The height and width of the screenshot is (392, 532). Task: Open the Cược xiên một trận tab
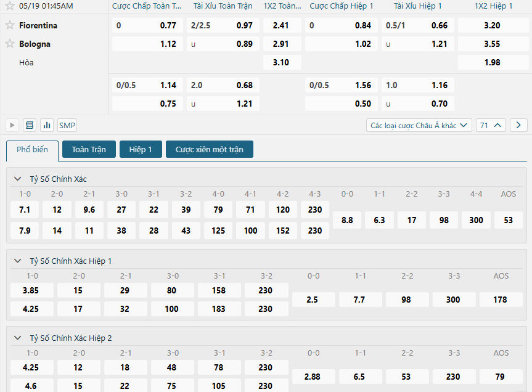210,149
